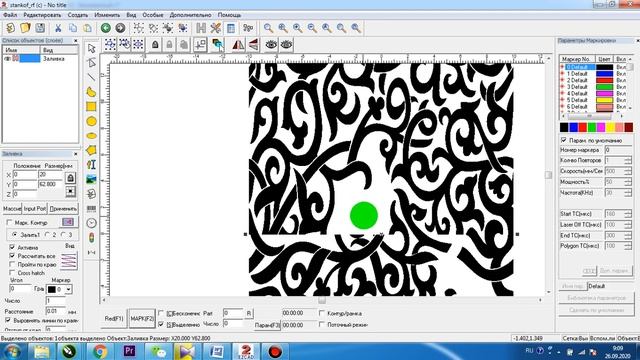Undo with the green back arrow icon
Viewport: 640px width, 360px height.
(106, 28)
